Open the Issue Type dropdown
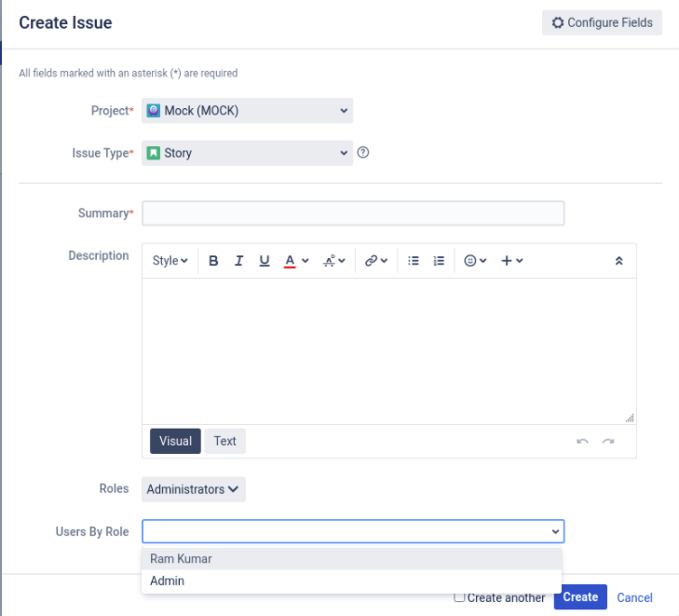Screen dimensions: 679x616 [247, 153]
